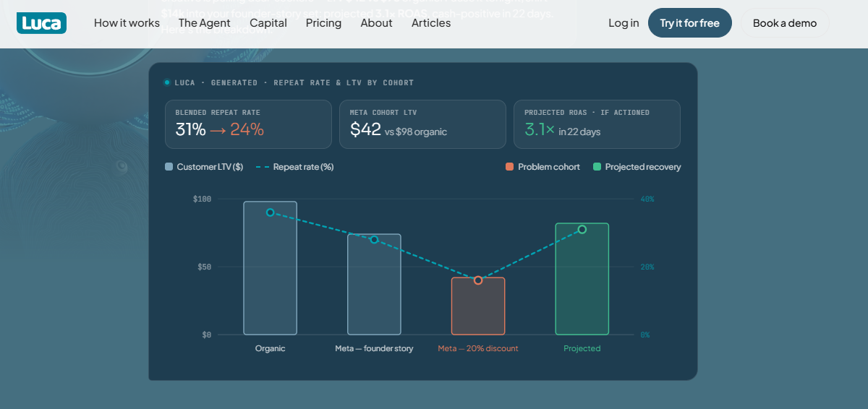
Task: Click the orange '24%' value
Action: point(247,130)
